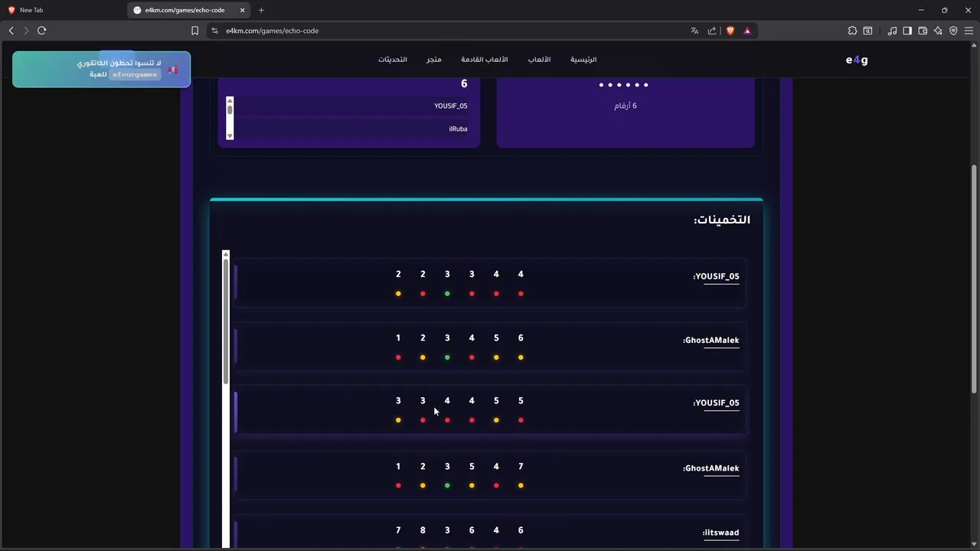Select YOUSIF_05 in the players list
The image size is (980, 551).
point(450,106)
